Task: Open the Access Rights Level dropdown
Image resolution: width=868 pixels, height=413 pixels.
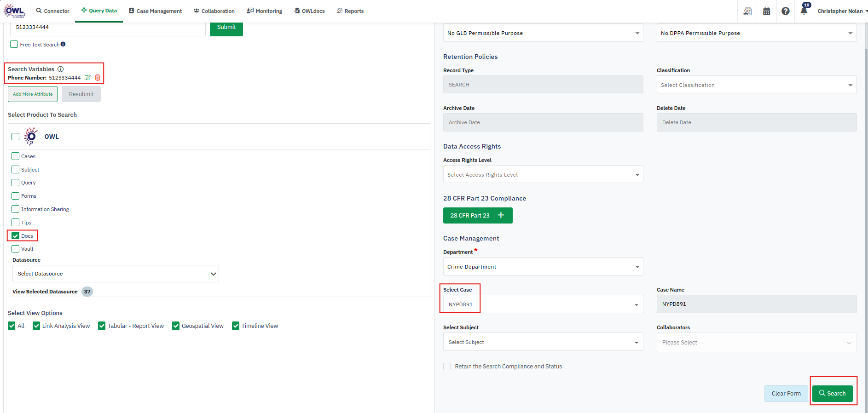Action: tap(543, 175)
